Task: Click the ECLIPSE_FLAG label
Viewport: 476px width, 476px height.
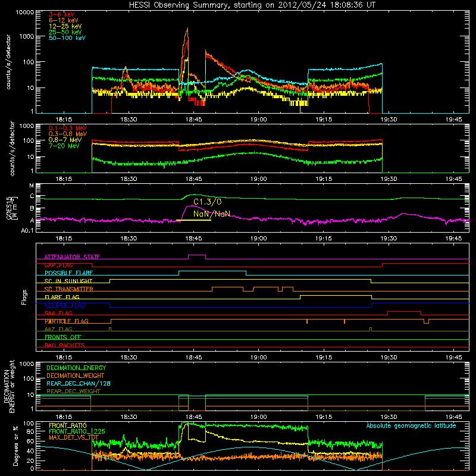Action: click(65, 305)
